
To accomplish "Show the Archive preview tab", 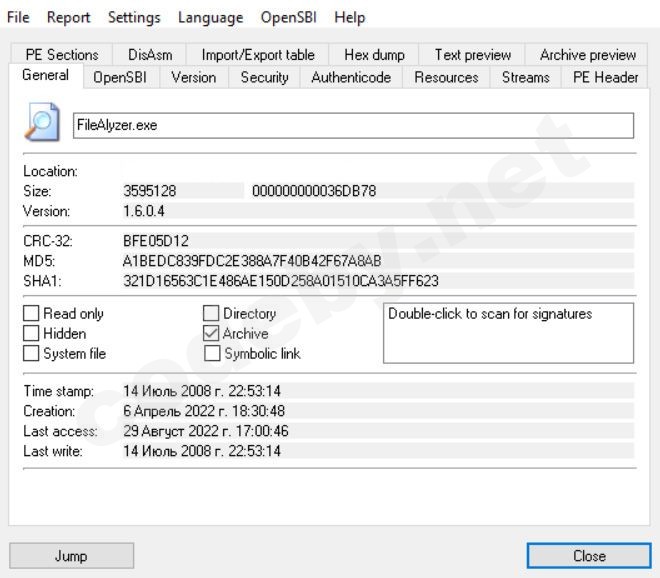I will pyautogui.click(x=587, y=55).
